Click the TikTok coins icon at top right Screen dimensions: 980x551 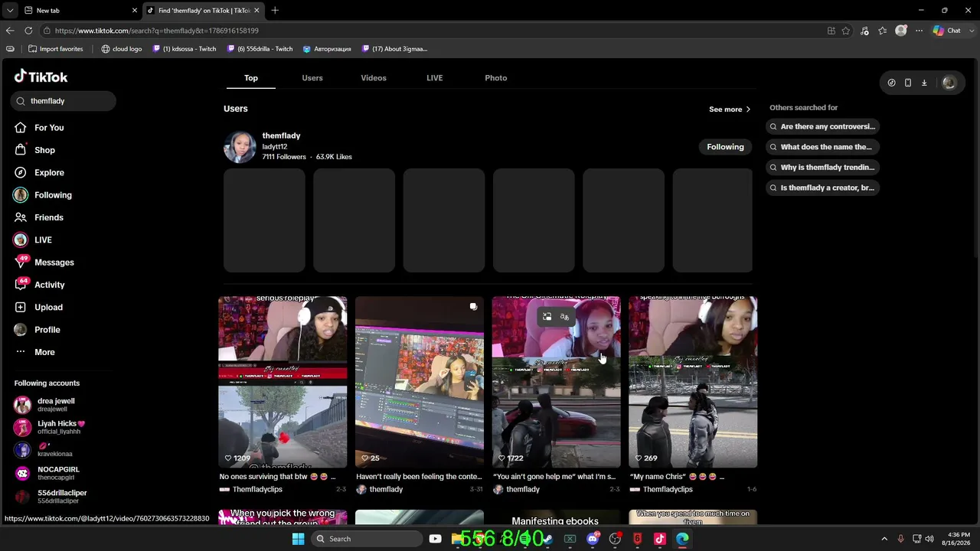click(891, 83)
